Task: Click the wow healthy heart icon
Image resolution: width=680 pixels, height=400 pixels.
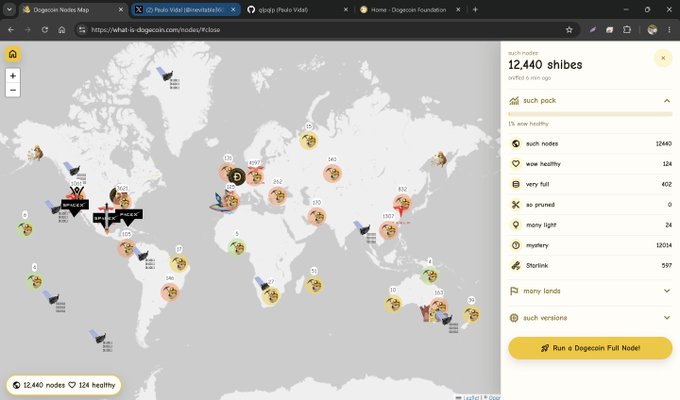Action: click(516, 164)
